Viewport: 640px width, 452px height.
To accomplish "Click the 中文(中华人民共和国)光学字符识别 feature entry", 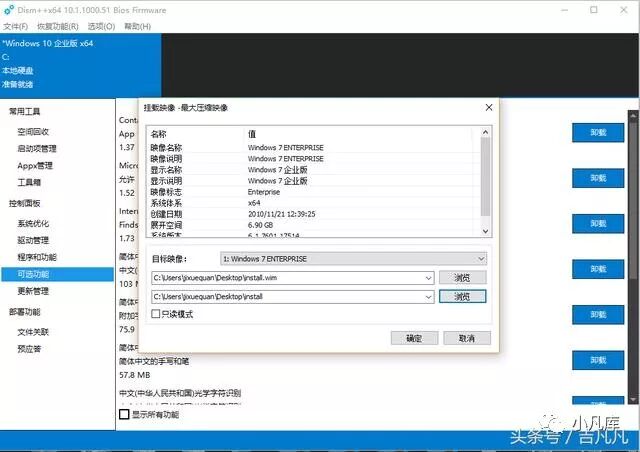I will [x=180, y=393].
